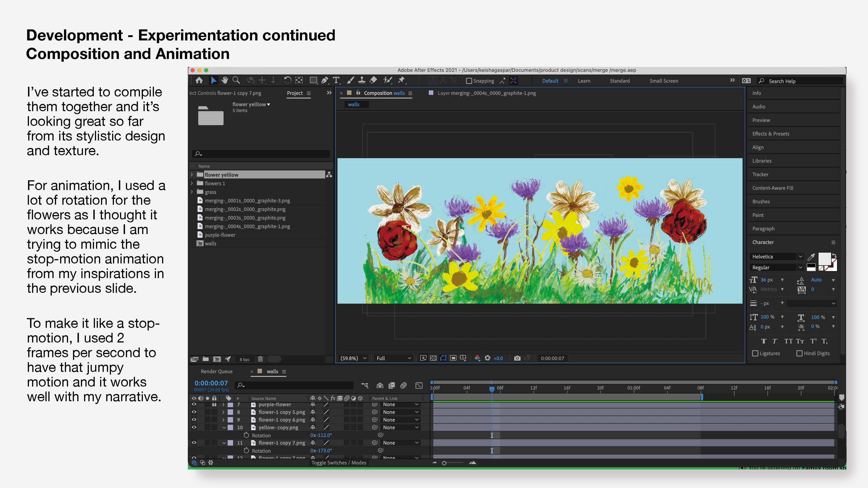This screenshot has height=488, width=868.
Task: Select the Pen tool
Action: tap(325, 80)
